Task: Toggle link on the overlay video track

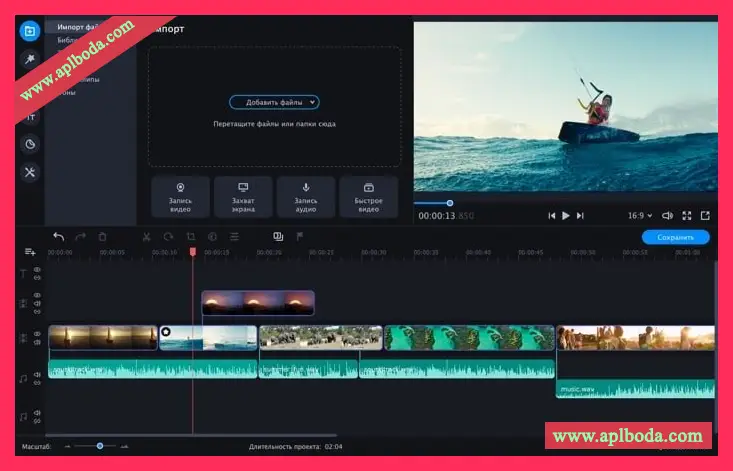Action: tap(37, 312)
